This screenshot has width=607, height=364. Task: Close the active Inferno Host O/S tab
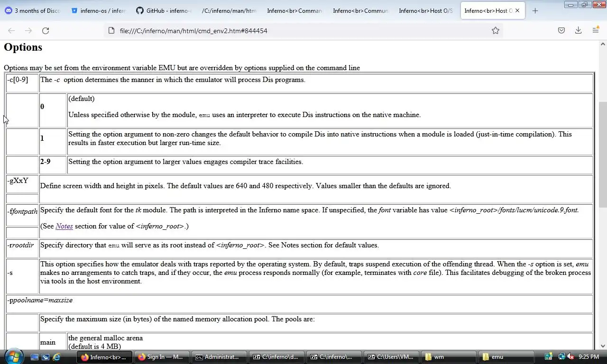517,10
